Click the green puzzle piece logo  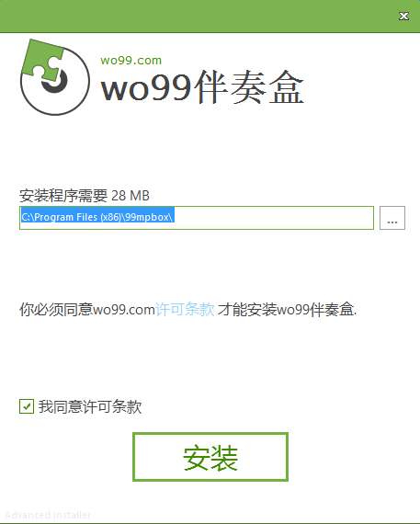point(41,59)
